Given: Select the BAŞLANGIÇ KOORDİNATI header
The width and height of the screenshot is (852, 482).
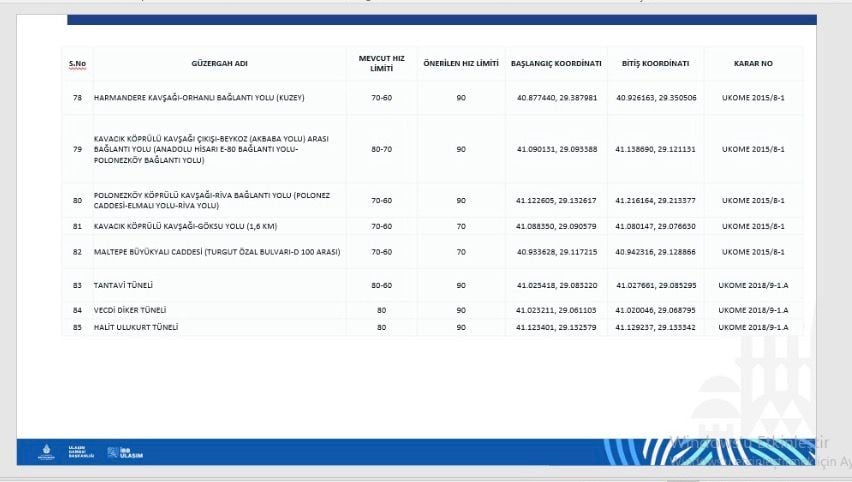Looking at the screenshot, I should pyautogui.click(x=556, y=64).
